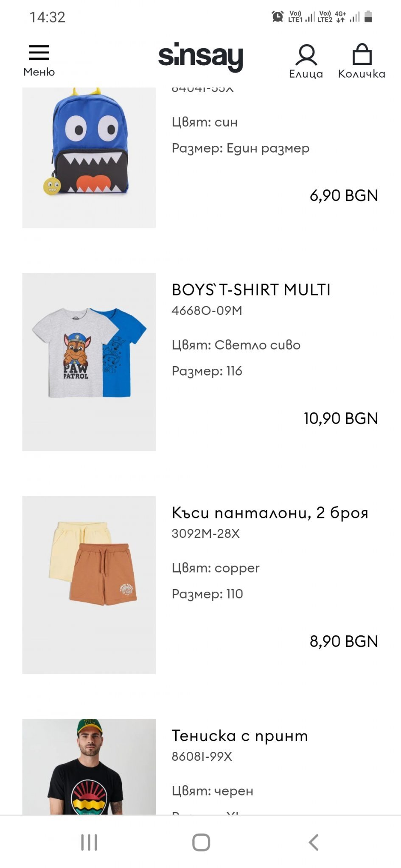Open the hamburger Меню icon
This screenshot has width=401, height=868.
(39, 53)
